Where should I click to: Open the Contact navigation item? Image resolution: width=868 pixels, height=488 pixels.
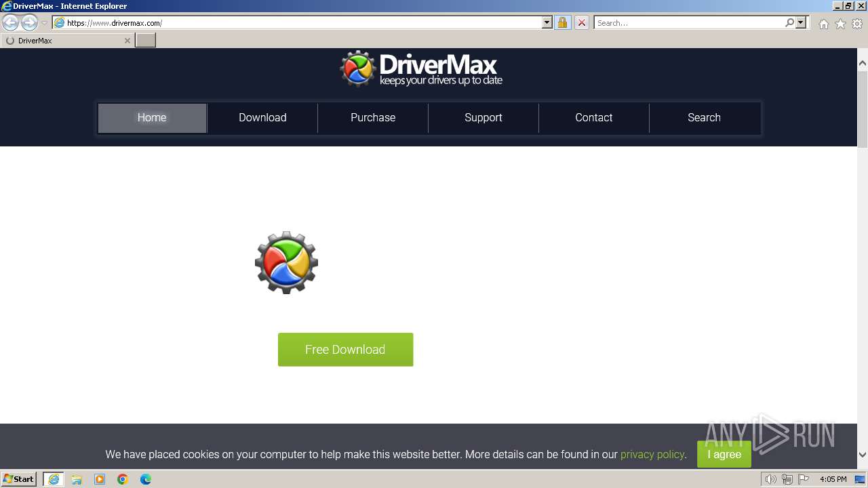(594, 118)
